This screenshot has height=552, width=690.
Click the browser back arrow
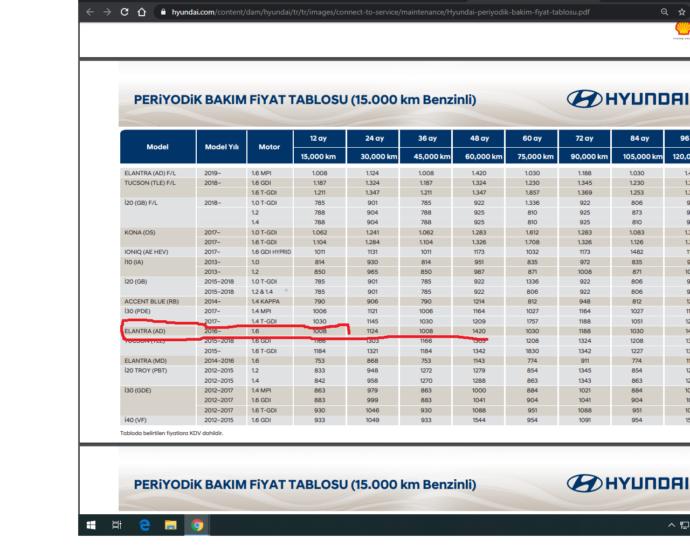pyautogui.click(x=90, y=12)
